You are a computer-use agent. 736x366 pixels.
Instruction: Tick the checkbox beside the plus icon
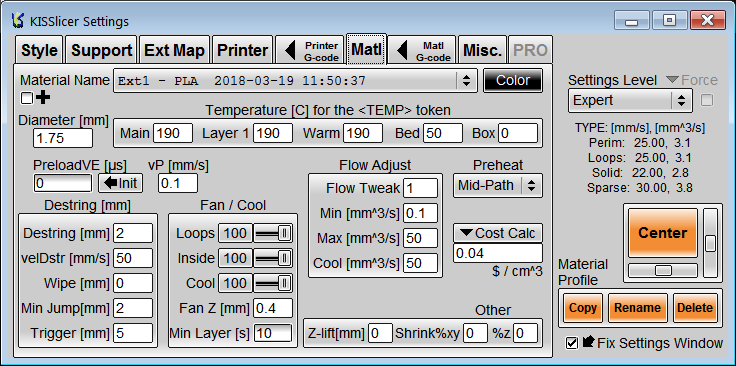coord(27,98)
